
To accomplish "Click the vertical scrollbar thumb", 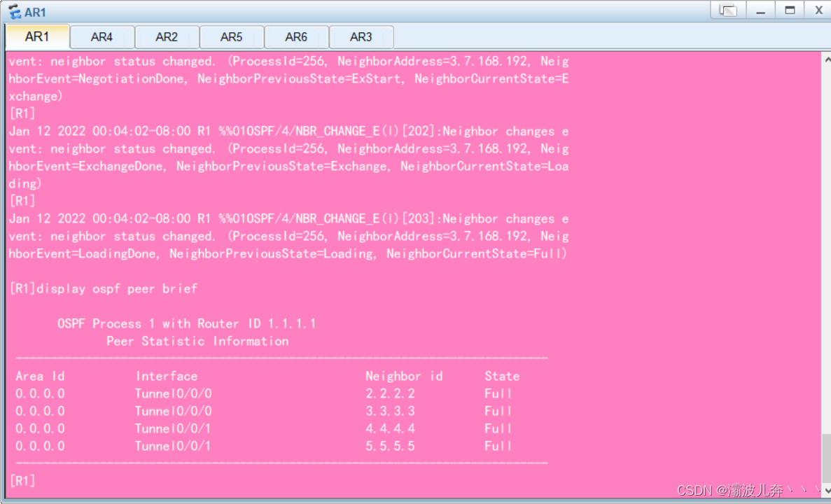I will point(827,458).
